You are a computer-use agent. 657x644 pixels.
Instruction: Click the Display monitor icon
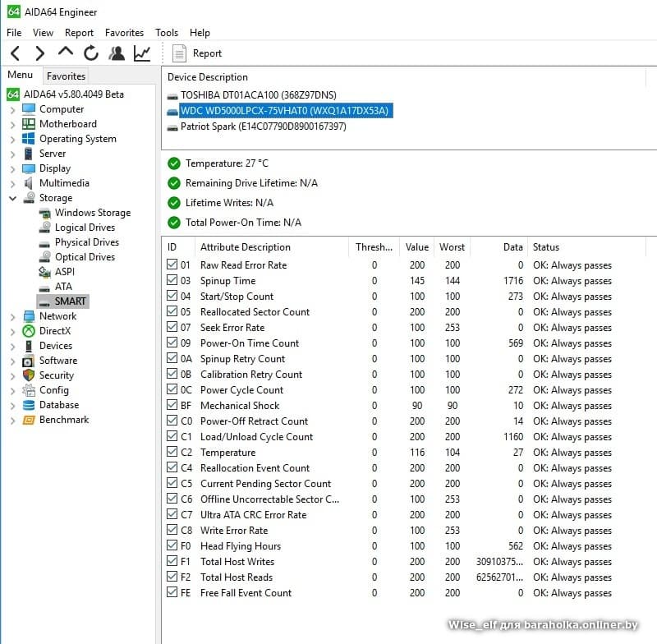click(x=29, y=168)
